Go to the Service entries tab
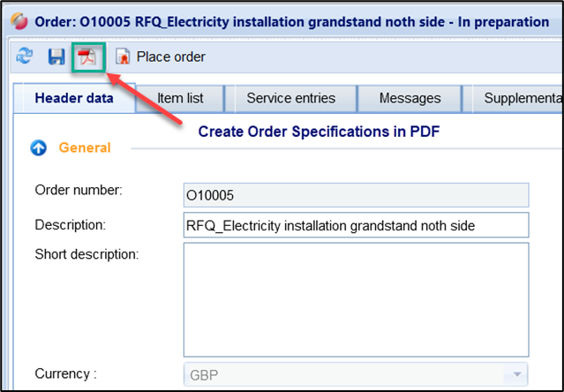The image size is (564, 392). pos(290,98)
